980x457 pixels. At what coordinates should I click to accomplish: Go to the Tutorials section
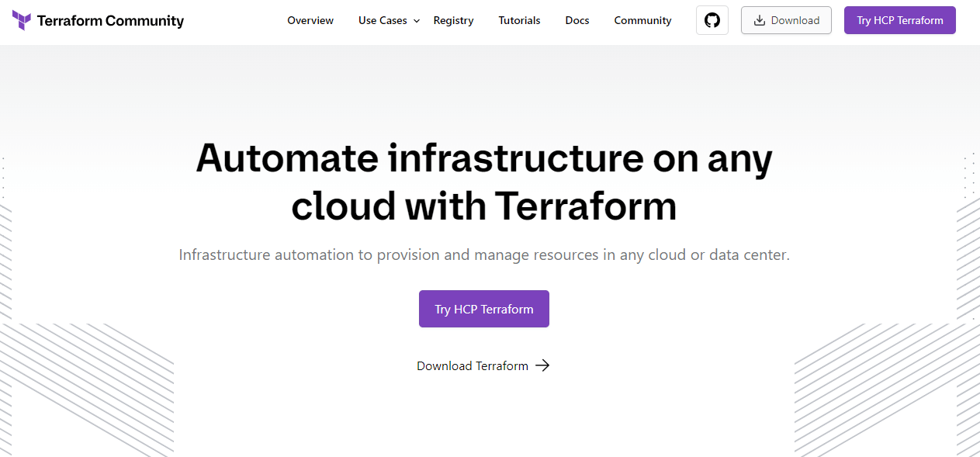coord(519,20)
